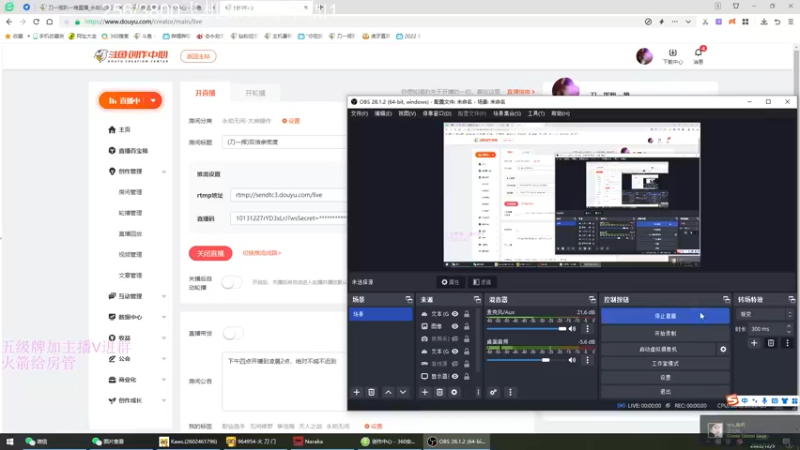Expand 创作成长 sidebar section
Screen dimensions: 800x450
tap(164, 401)
